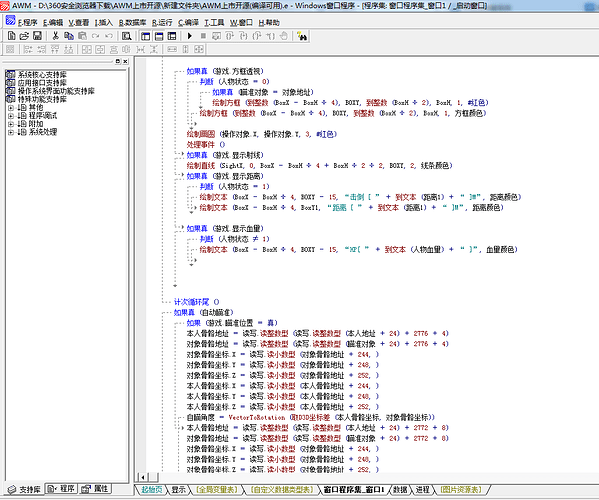The width and height of the screenshot is (599, 500).
Task: Click the Open file toolbar icon
Action: point(24,36)
